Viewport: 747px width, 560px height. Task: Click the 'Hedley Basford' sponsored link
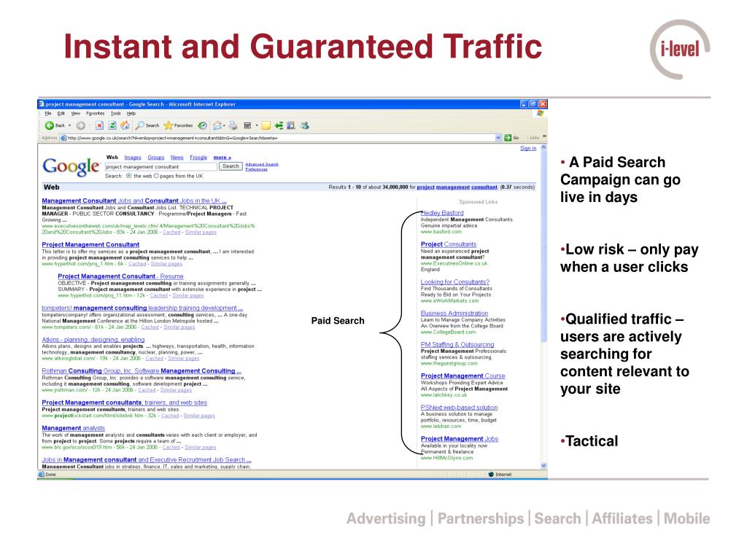click(x=442, y=213)
